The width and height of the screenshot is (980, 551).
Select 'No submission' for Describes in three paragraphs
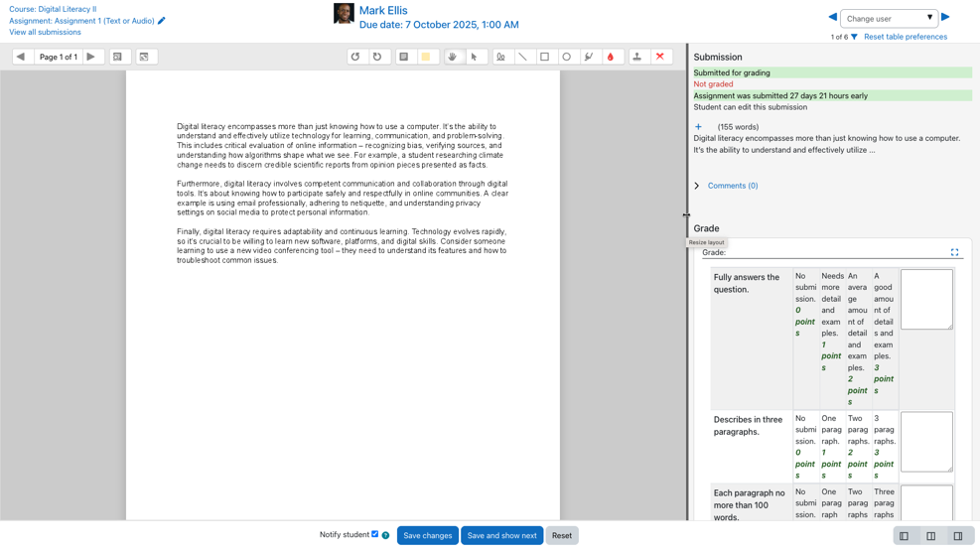pyautogui.click(x=805, y=446)
